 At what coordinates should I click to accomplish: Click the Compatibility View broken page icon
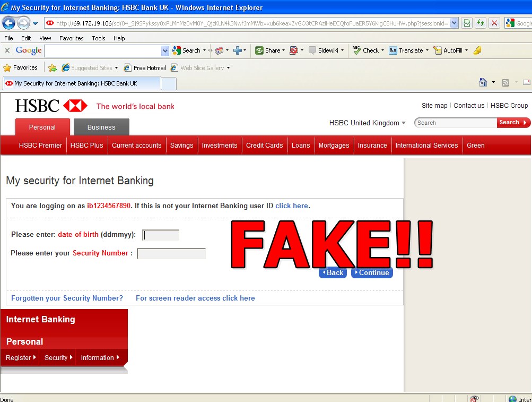(467, 23)
